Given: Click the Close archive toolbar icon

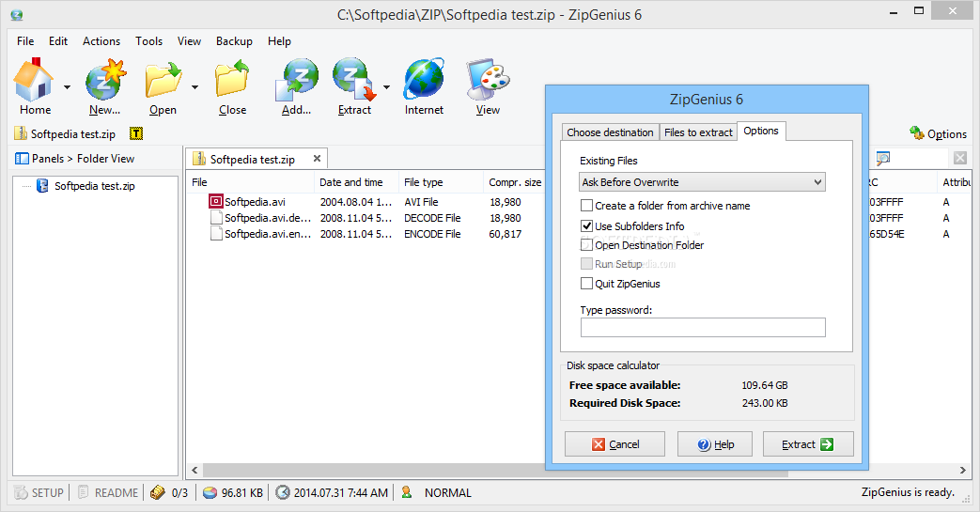Looking at the screenshot, I should [232, 79].
